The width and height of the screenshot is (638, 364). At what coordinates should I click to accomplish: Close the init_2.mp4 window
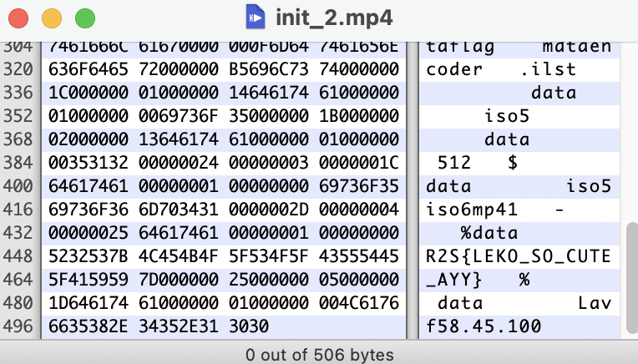(18, 18)
